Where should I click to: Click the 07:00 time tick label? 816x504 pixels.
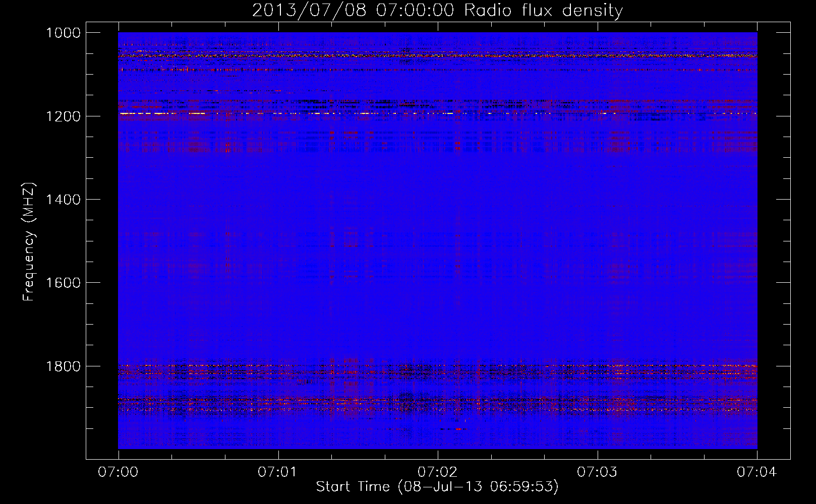(118, 472)
